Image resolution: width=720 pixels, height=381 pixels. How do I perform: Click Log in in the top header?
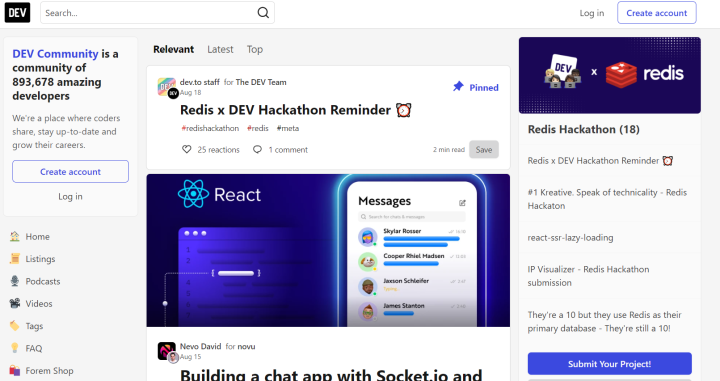coord(591,13)
